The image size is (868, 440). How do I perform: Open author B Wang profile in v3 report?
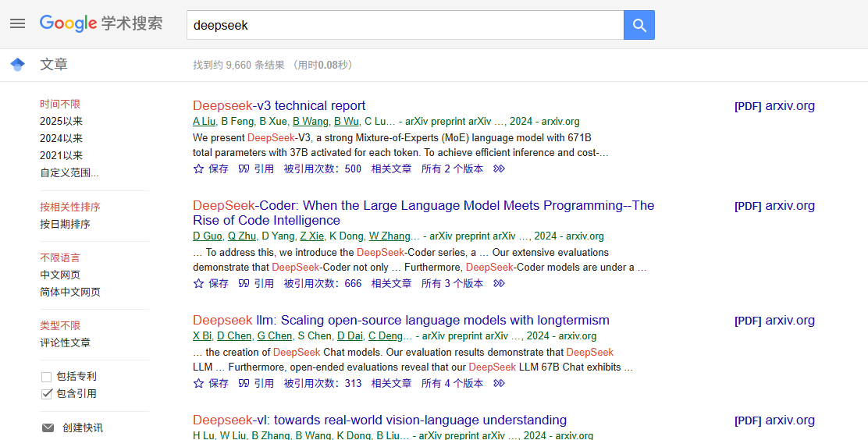(x=311, y=121)
